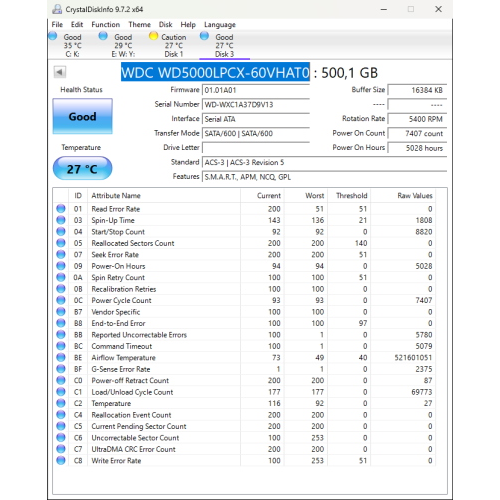The image size is (500, 500).
Task: Click the highlighted WDC WD5000LPCX-60VHAT0 model name
Action: (x=215, y=72)
